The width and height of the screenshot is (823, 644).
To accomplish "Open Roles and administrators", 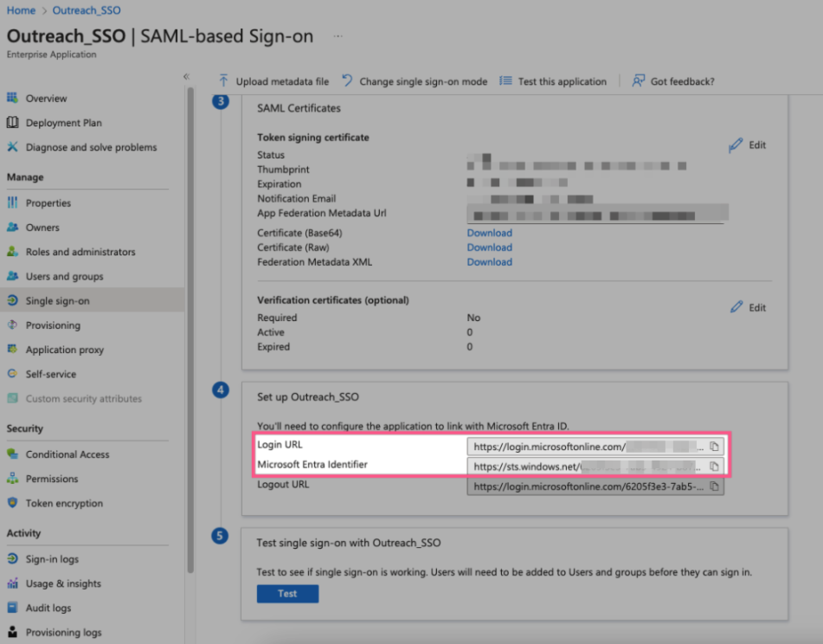I will 80,251.
